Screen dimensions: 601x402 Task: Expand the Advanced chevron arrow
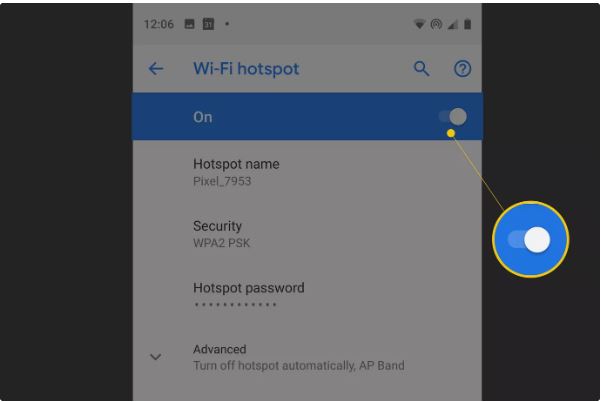[155, 357]
